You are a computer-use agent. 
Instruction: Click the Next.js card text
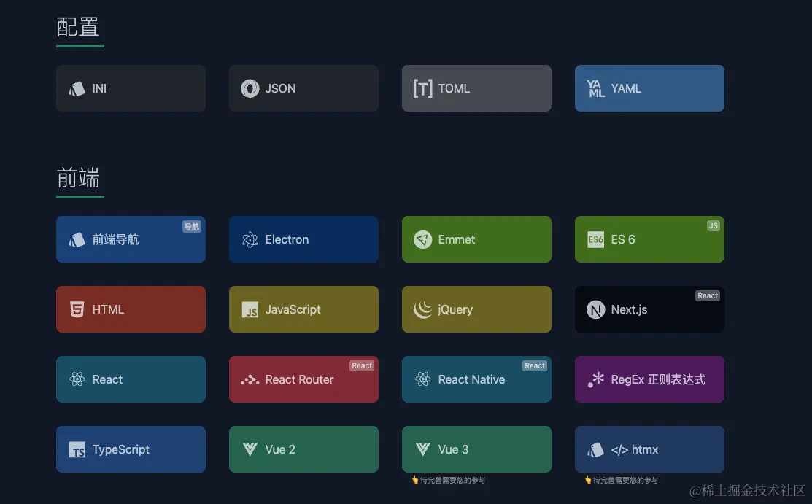pyautogui.click(x=629, y=309)
